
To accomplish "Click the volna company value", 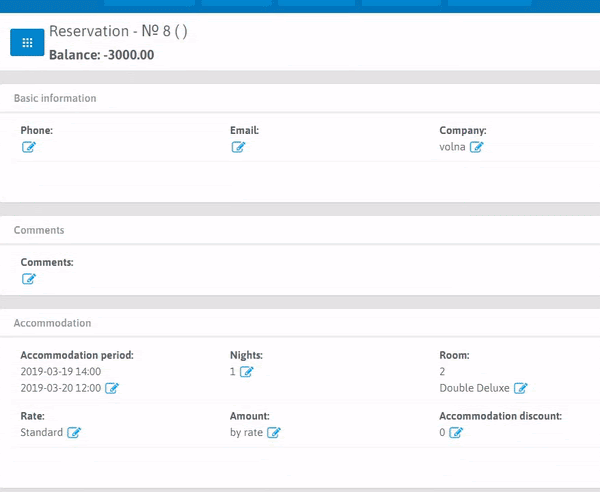I will (x=452, y=147).
